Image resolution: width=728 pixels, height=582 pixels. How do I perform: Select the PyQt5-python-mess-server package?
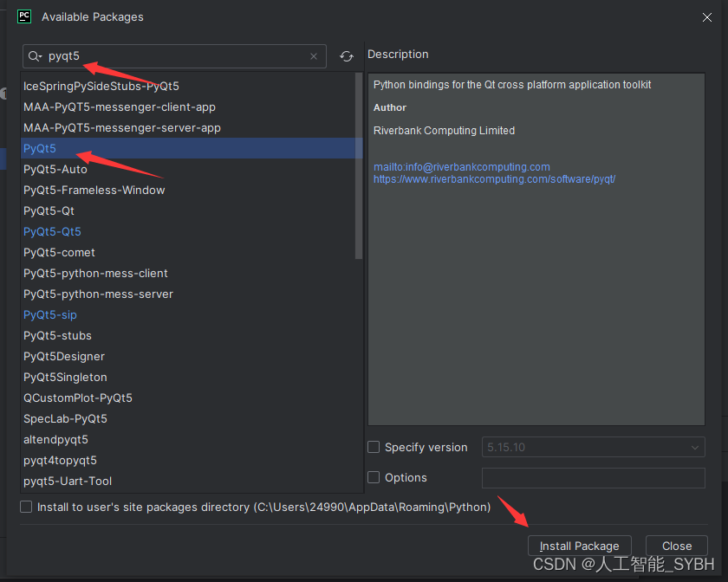(x=192, y=294)
